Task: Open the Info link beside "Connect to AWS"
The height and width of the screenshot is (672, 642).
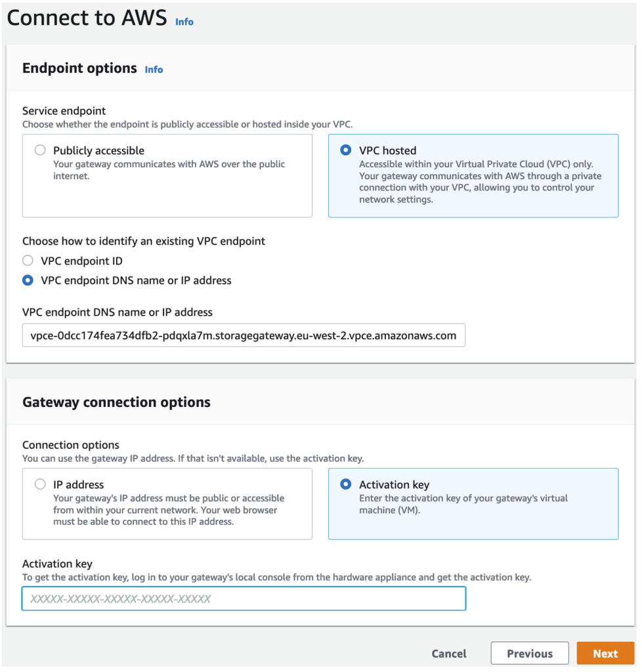Action: [184, 22]
